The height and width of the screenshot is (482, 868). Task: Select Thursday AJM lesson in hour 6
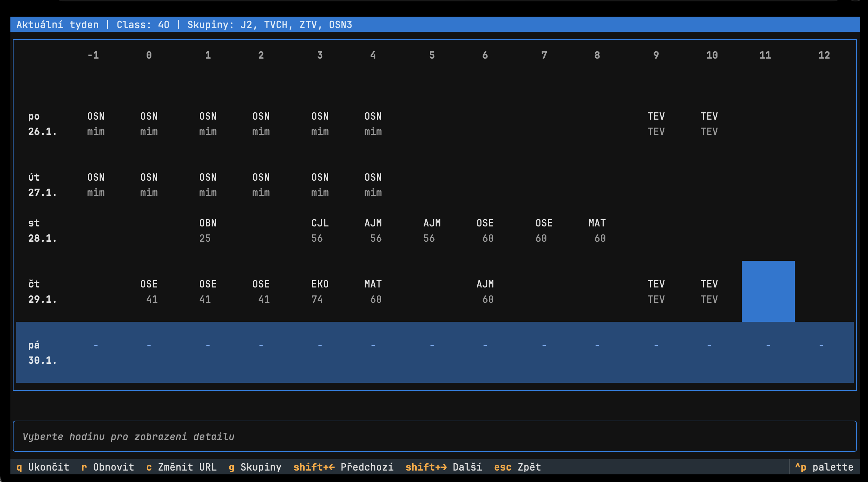pyautogui.click(x=485, y=291)
